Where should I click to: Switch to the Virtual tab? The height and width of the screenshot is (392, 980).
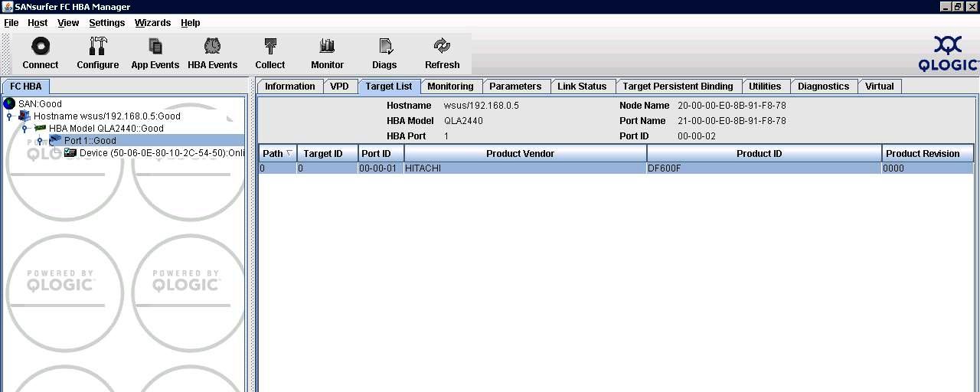(x=880, y=86)
